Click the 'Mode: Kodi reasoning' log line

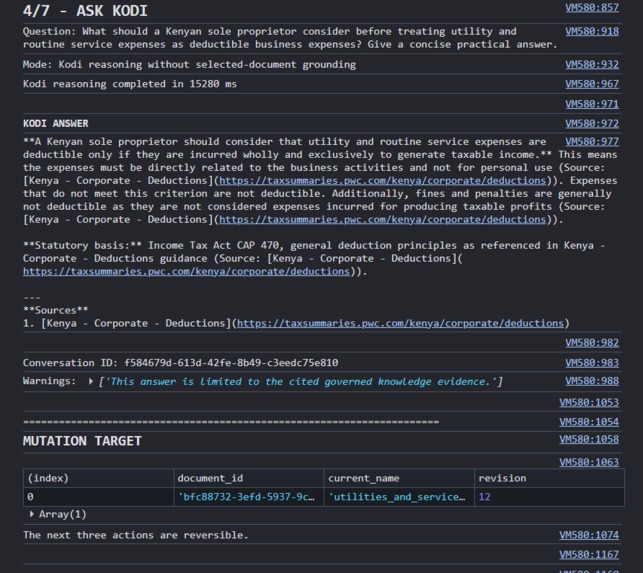click(x=189, y=64)
